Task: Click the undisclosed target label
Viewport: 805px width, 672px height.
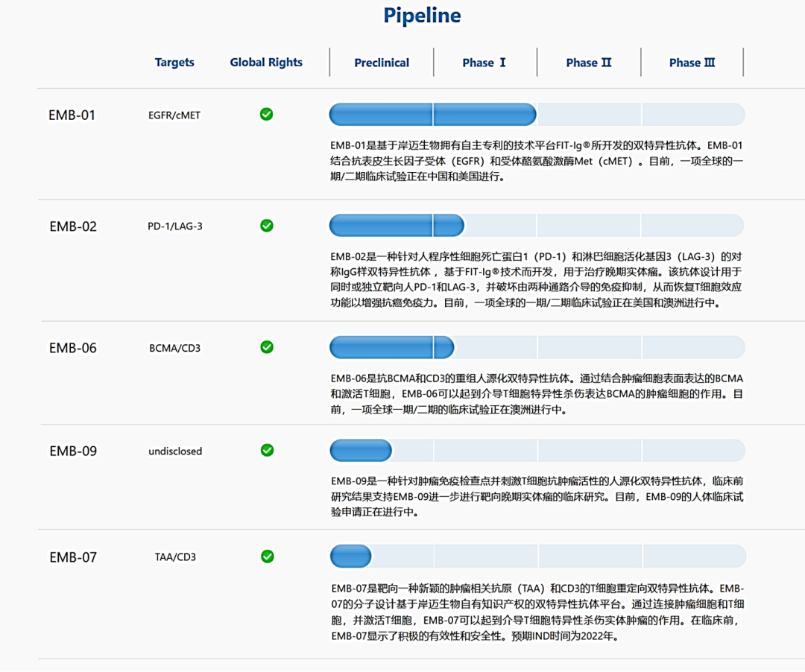Action: [175, 451]
